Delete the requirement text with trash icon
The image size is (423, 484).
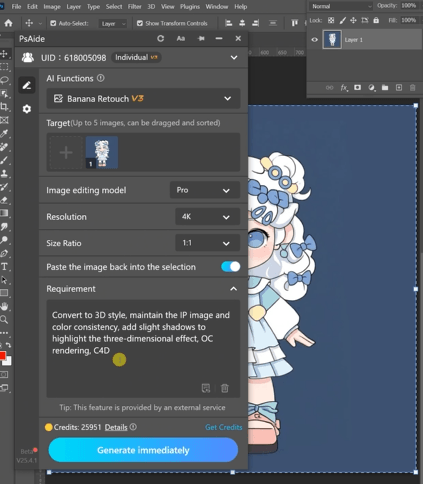[225, 388]
